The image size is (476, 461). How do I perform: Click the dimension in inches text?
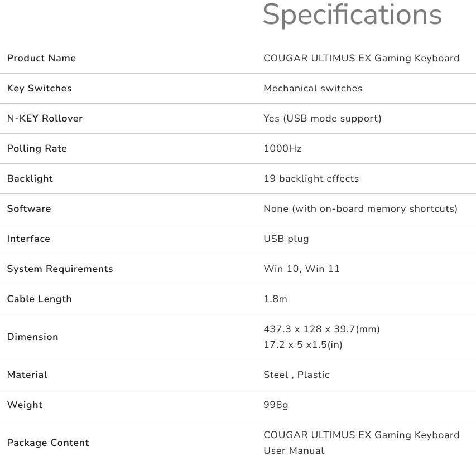[302, 344]
